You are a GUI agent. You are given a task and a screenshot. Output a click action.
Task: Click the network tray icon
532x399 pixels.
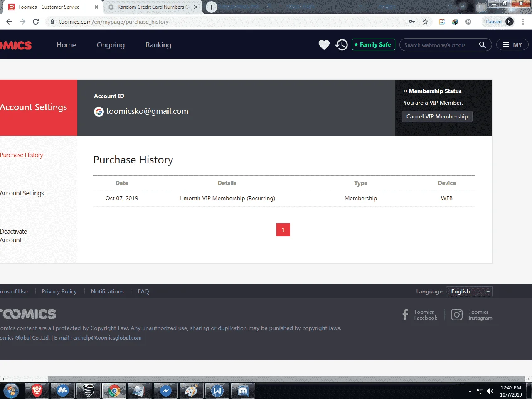pyautogui.click(x=480, y=391)
